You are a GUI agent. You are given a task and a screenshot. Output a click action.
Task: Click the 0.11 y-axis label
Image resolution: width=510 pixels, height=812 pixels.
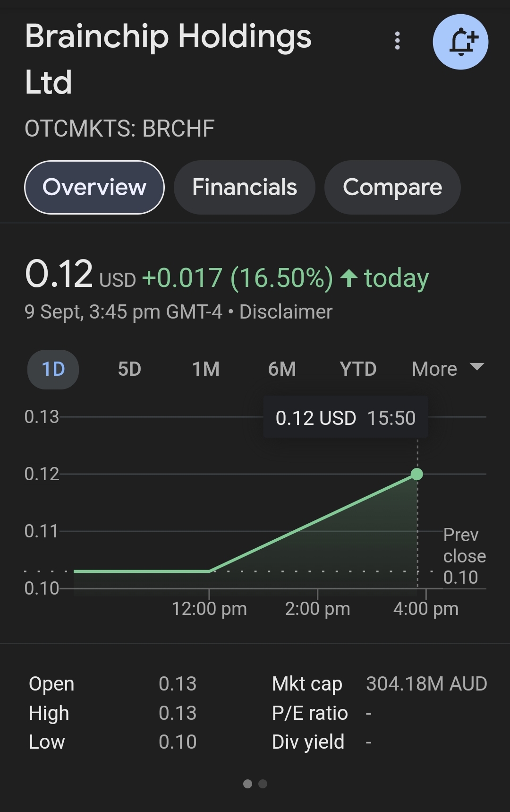click(41, 531)
